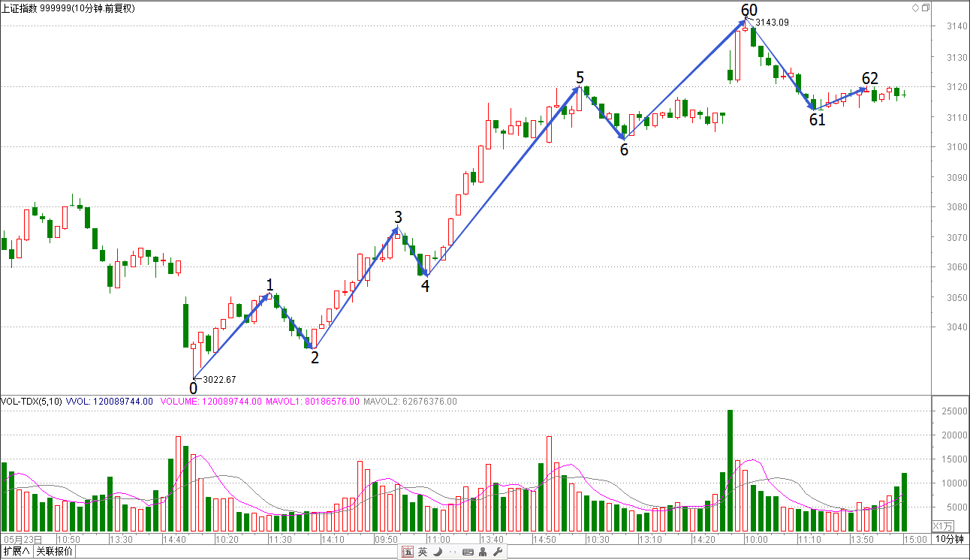This screenshot has height=560, width=970.
Task: Click VVOL: 120089744.00 value
Action: pos(110,402)
